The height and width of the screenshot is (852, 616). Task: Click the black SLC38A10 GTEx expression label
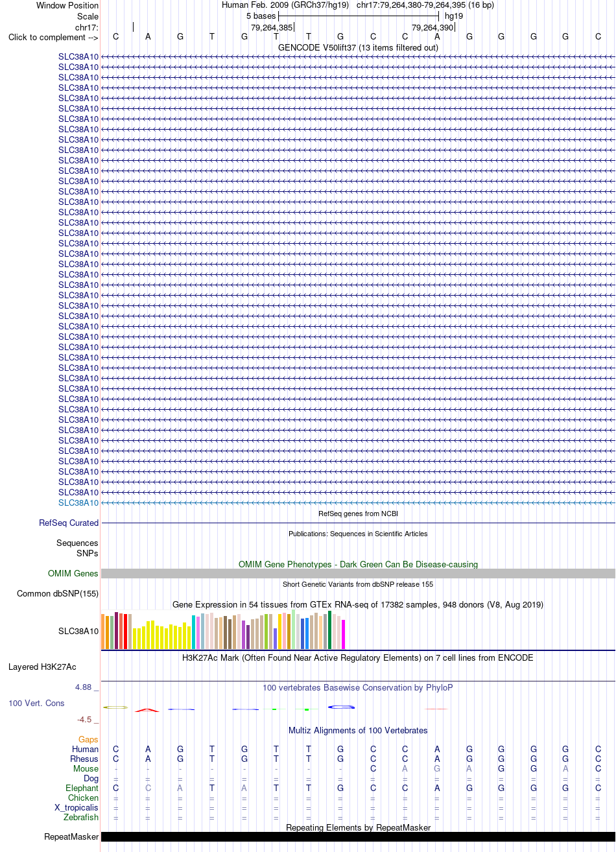coord(78,631)
